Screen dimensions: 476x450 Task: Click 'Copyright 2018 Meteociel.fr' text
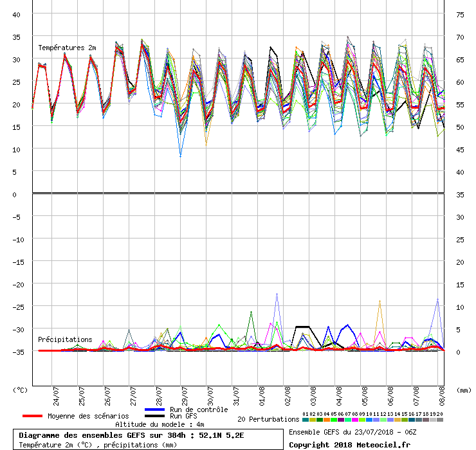[349, 445]
